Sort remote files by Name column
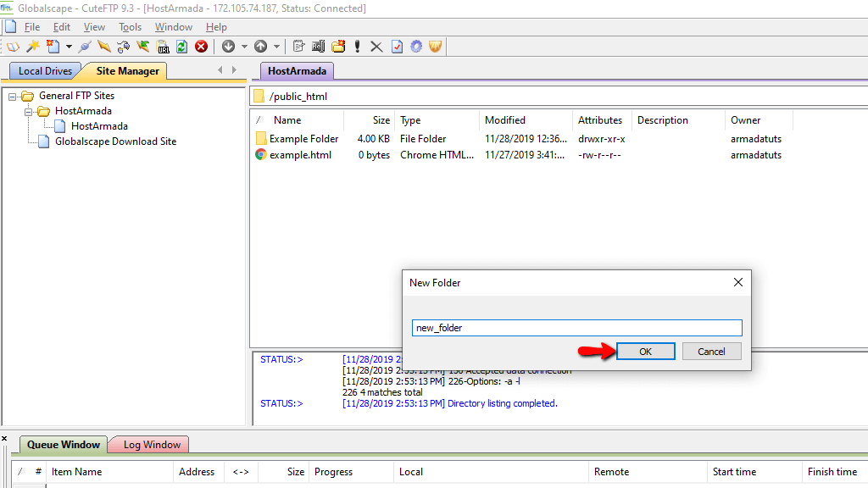This screenshot has height=488, width=868. (x=287, y=120)
